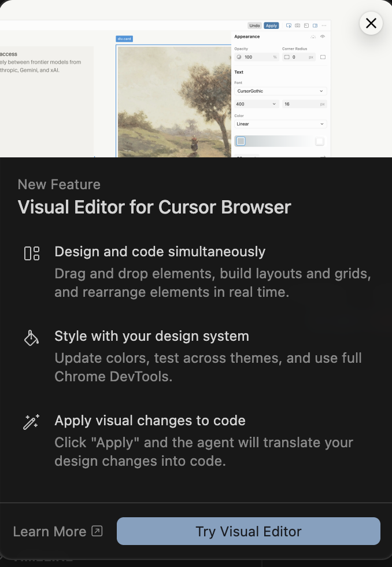
Task: Click 'Design and code simultaneously' heading
Action: pos(160,252)
